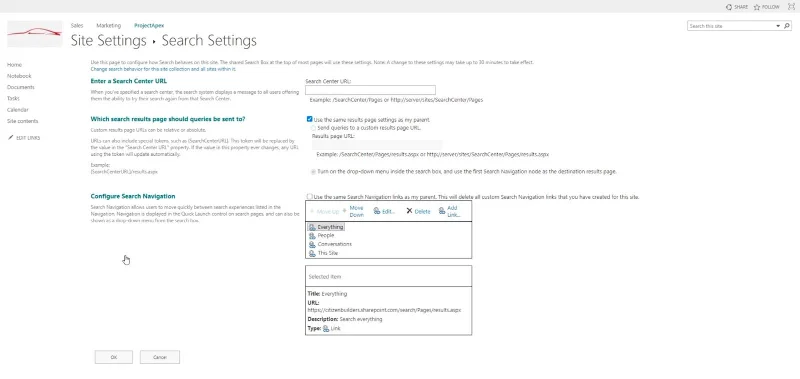Image resolution: width=800 pixels, height=379 pixels.
Task: Open Documents in left navigation
Action: (x=20, y=87)
